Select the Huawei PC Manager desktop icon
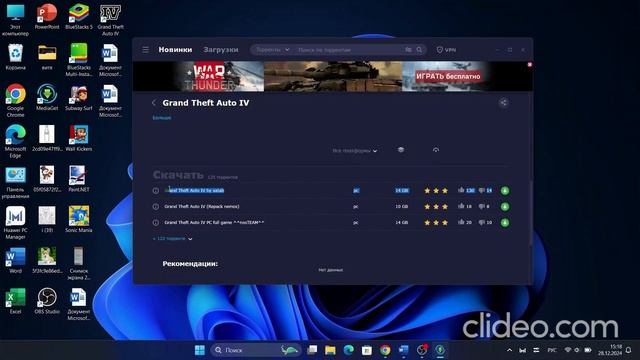 16,222
